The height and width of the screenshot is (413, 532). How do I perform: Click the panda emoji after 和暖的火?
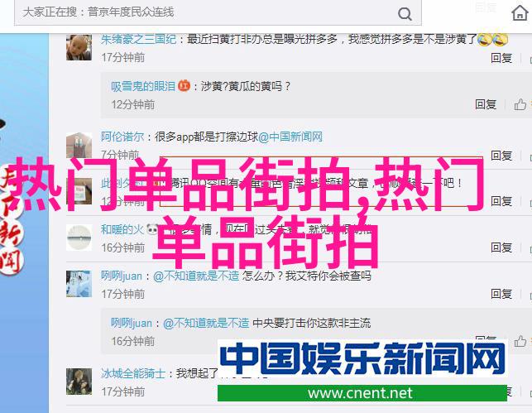[x=152, y=229]
